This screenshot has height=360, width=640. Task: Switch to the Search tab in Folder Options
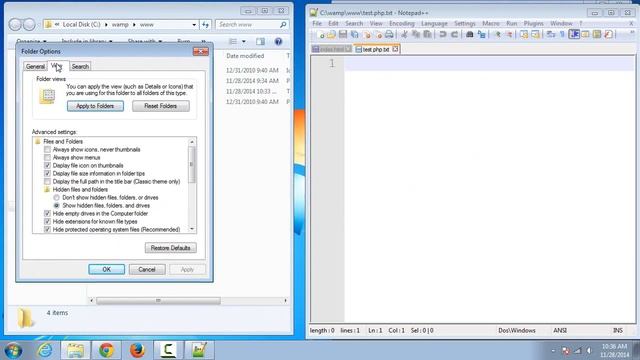point(80,66)
